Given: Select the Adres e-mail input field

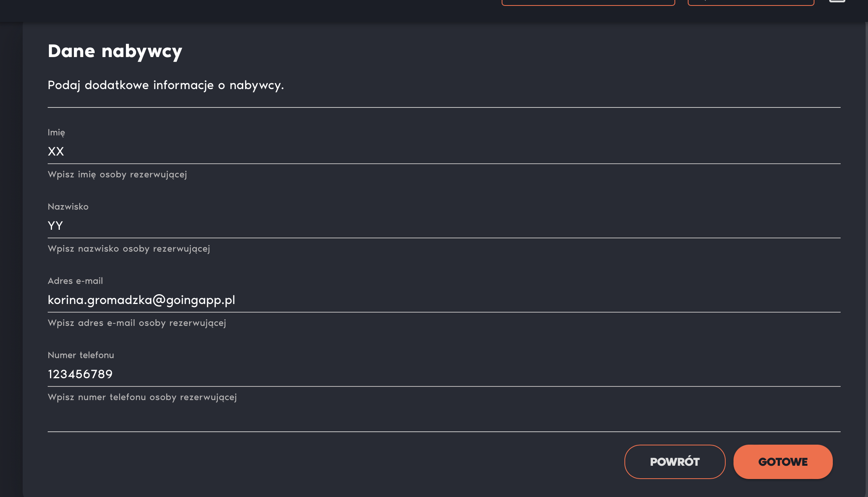Looking at the screenshot, I should pos(444,300).
